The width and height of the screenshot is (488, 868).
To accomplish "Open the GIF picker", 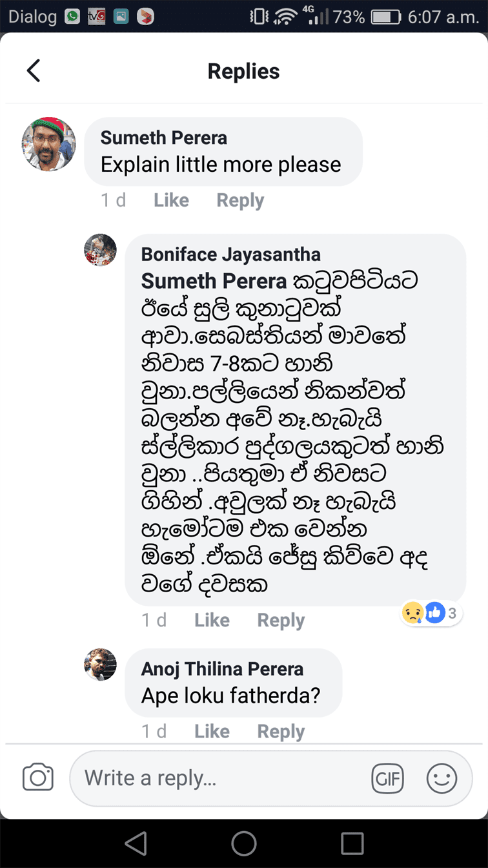I will click(387, 778).
